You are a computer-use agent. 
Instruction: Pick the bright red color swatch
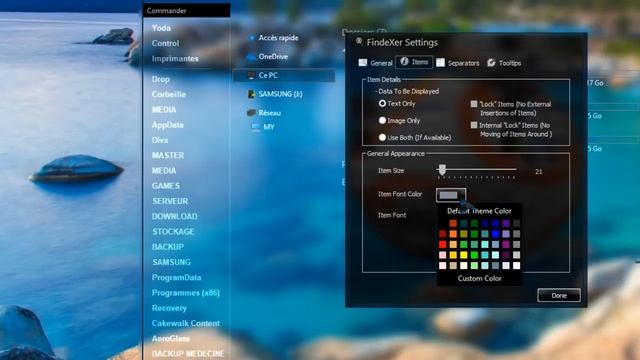point(442,244)
